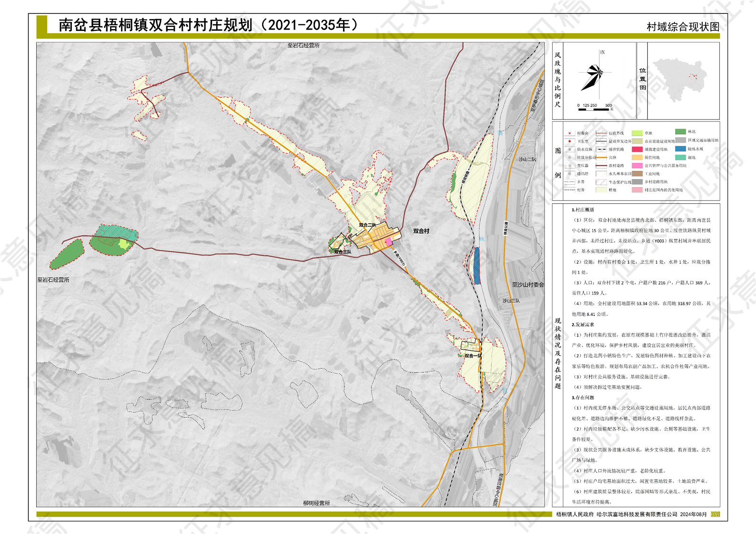Click the 双合二队 label on the map
The height and width of the screenshot is (534, 756).
click(367, 225)
